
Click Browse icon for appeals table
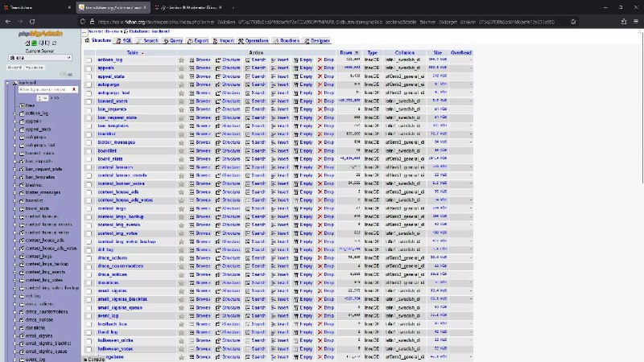click(x=203, y=68)
